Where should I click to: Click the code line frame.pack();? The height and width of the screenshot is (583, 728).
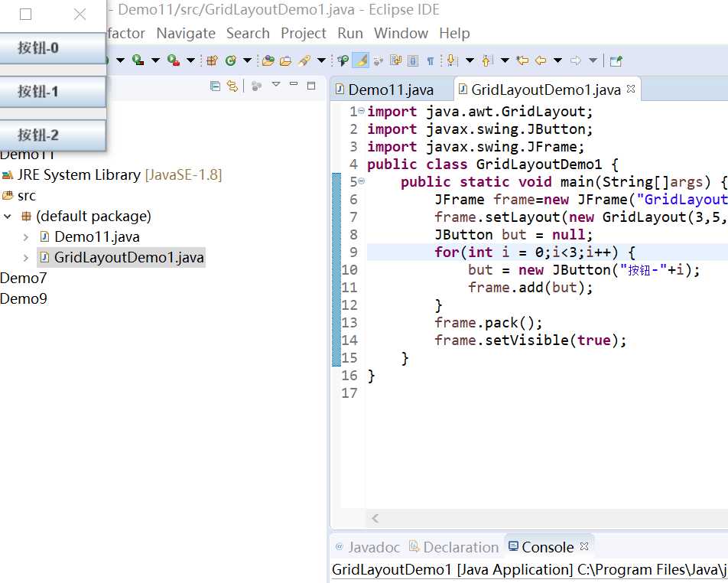point(488,322)
